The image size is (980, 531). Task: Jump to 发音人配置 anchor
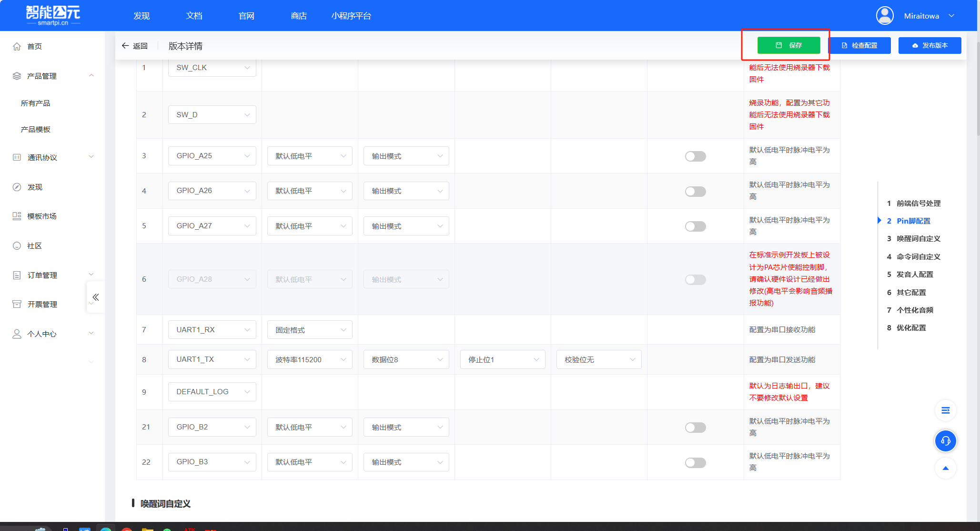tap(915, 275)
